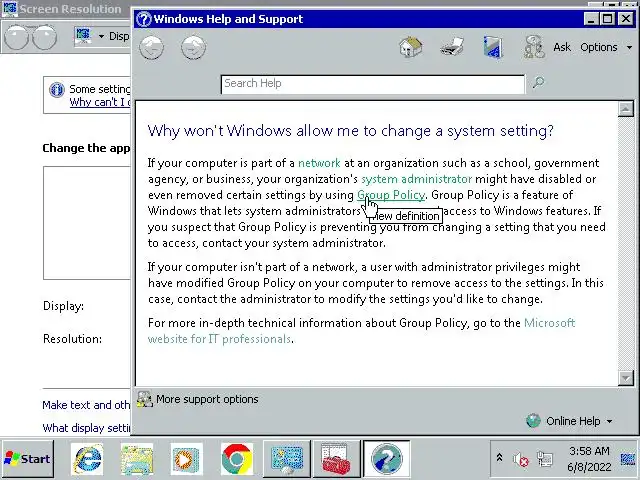The width and height of the screenshot is (640, 480).
Task: Click the Windows Help title bar icon
Action: point(143,19)
